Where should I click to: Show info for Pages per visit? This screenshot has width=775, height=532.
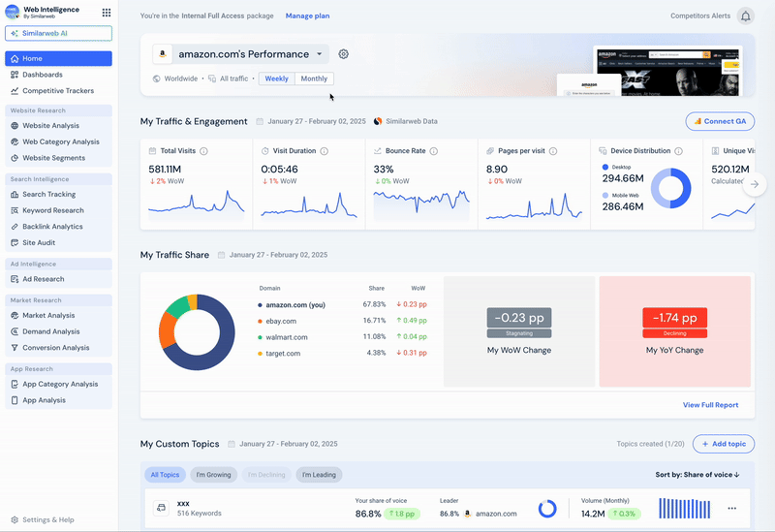coord(553,151)
